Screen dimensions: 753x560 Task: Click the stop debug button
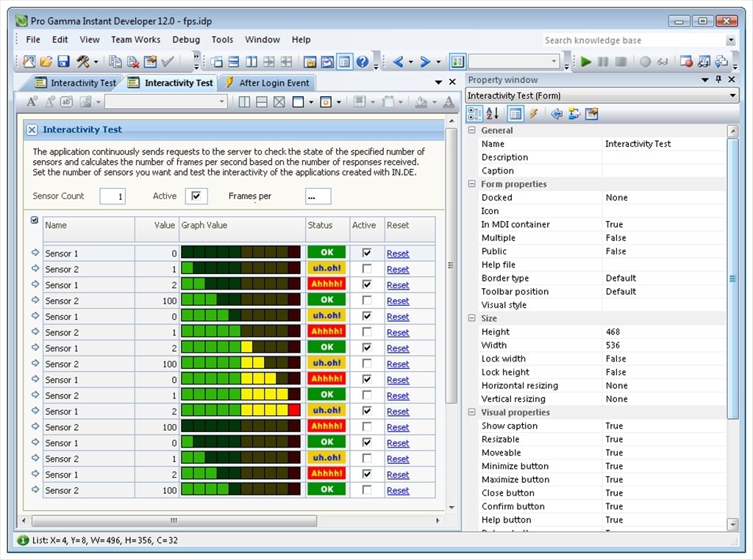621,62
